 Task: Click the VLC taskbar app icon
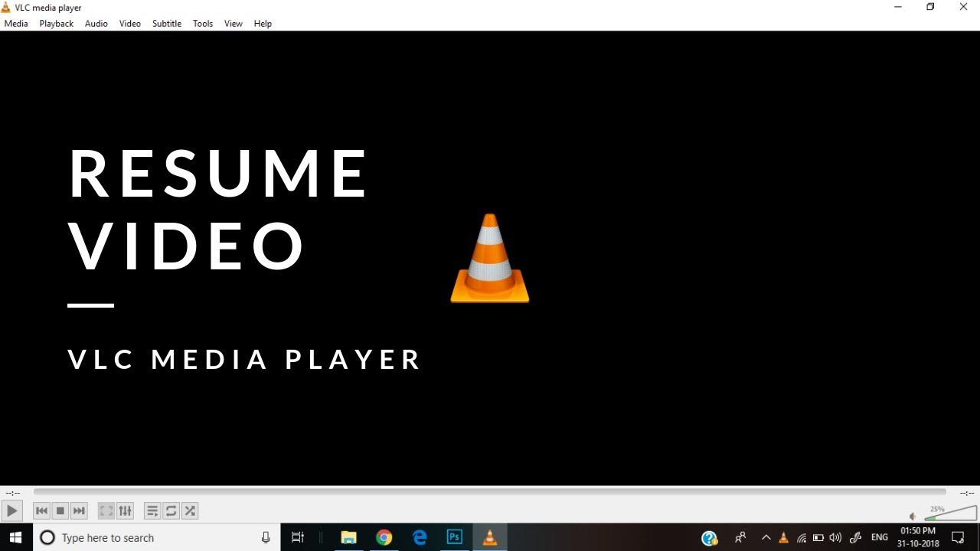(x=490, y=538)
